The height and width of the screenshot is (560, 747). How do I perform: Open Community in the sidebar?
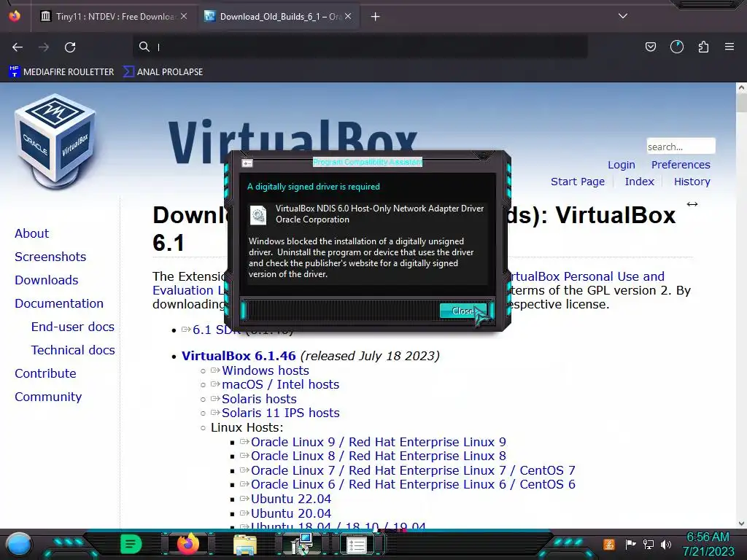tap(48, 397)
